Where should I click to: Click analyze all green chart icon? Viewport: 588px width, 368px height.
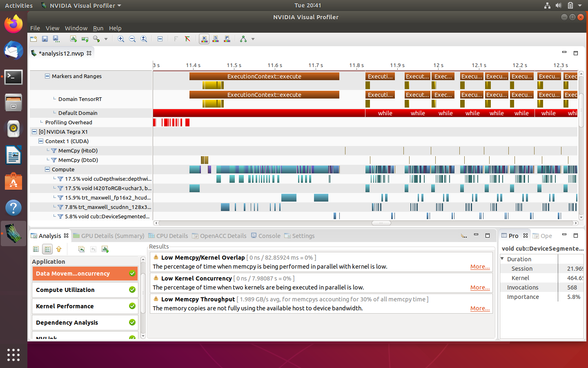pyautogui.click(x=105, y=249)
